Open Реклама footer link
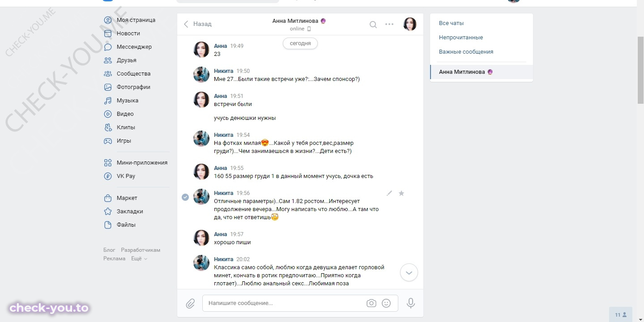Viewport: 644px width, 322px height. click(115, 258)
